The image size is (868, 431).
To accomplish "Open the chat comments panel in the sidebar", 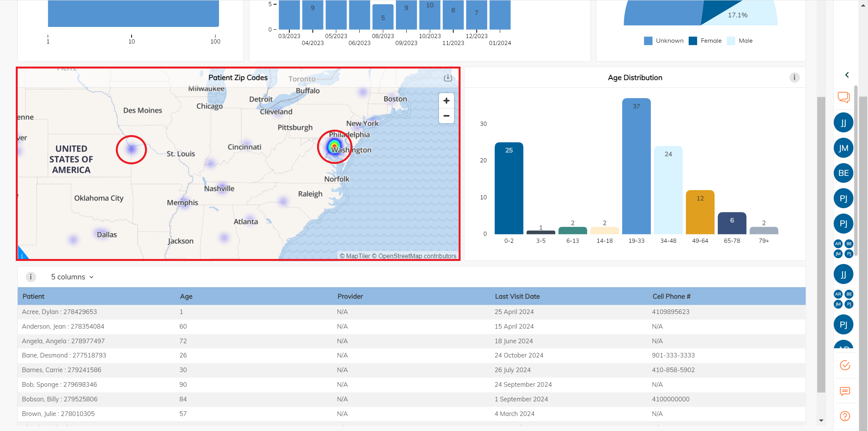I will coord(843,97).
